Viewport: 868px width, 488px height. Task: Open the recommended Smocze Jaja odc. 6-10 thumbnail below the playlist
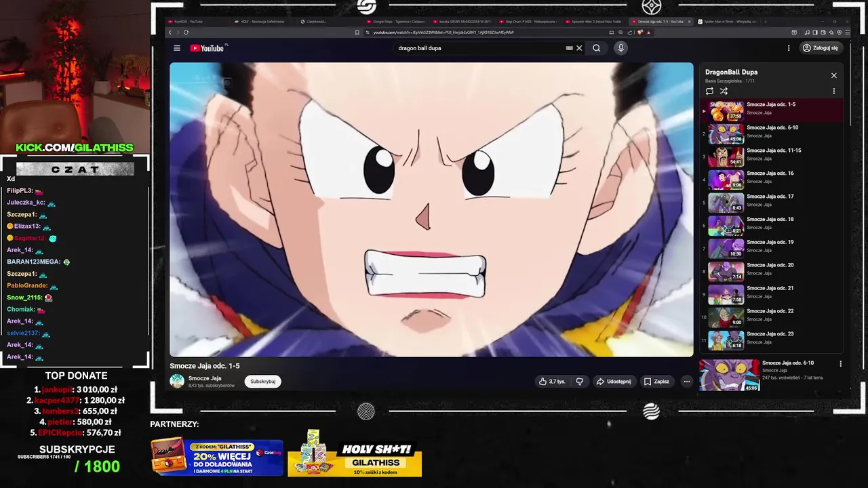(x=730, y=375)
